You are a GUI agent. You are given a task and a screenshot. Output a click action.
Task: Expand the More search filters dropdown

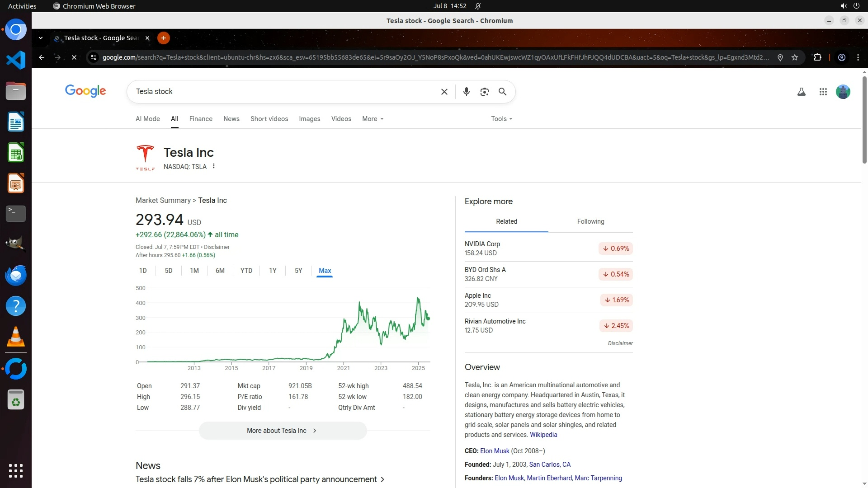coord(373,119)
